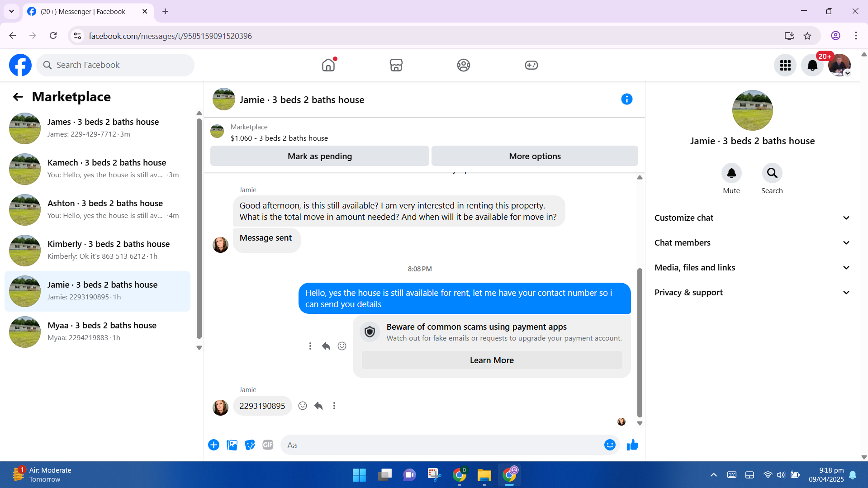This screenshot has width=868, height=488.
Task: Click the Search Facebook field
Action: point(115,65)
